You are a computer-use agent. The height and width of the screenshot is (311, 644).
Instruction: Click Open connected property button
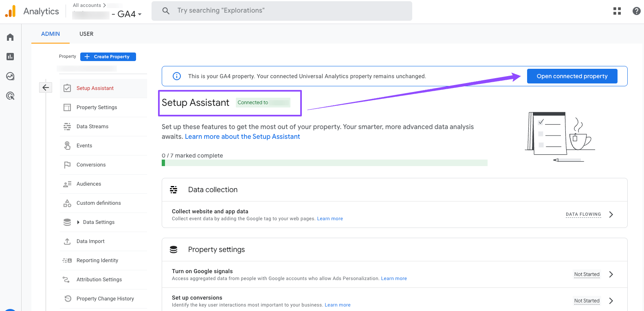click(572, 76)
